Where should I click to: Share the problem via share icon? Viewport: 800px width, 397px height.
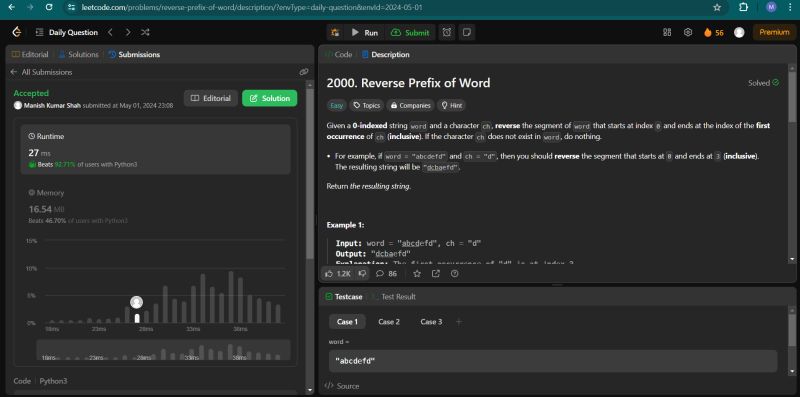[x=436, y=274]
